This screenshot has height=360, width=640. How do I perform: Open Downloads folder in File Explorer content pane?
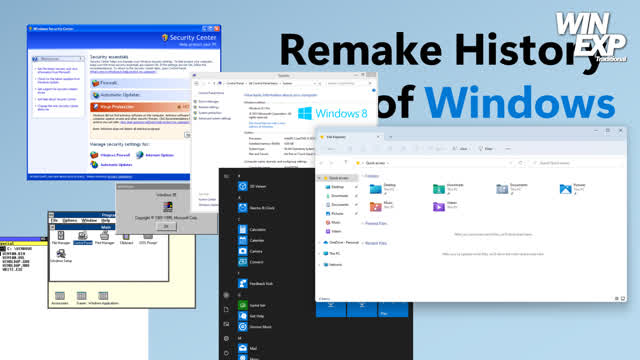pos(448,188)
